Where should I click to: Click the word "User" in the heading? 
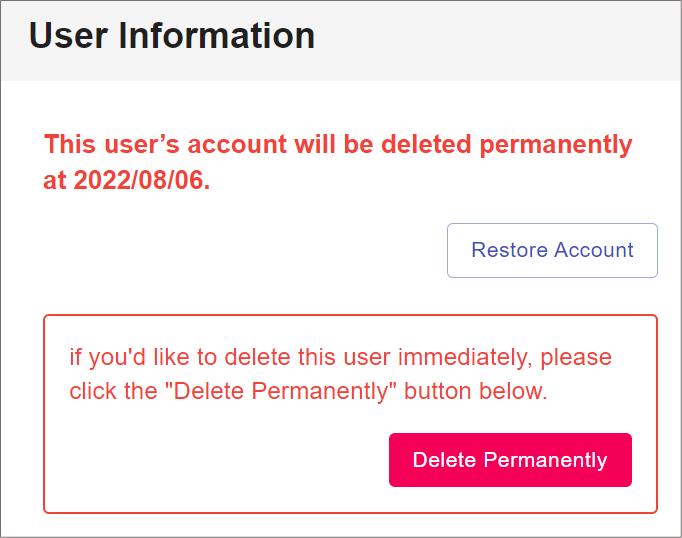[67, 36]
